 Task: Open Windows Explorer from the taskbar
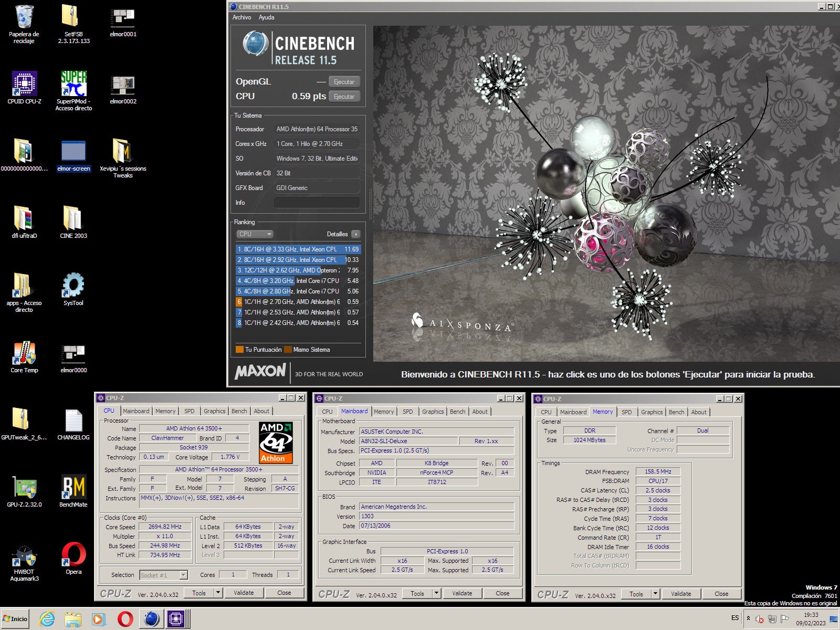click(x=73, y=619)
